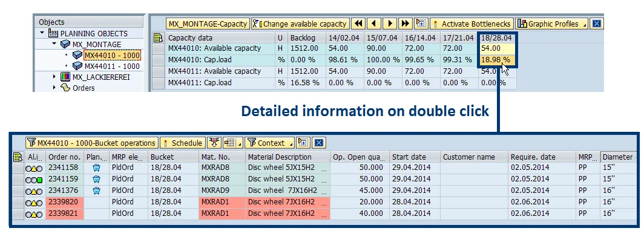Click order number 2339821 cell
Image resolution: width=644 pixels, height=231 pixels.
(64, 214)
